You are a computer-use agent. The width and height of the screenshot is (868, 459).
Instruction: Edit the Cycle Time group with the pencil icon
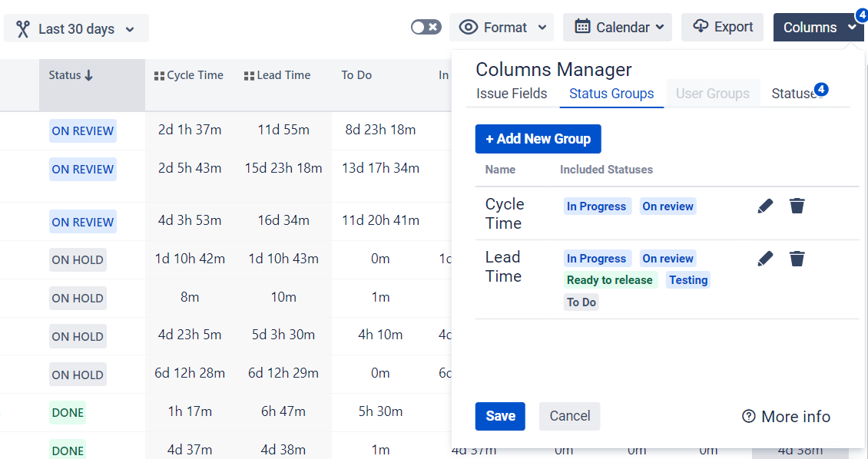click(765, 206)
